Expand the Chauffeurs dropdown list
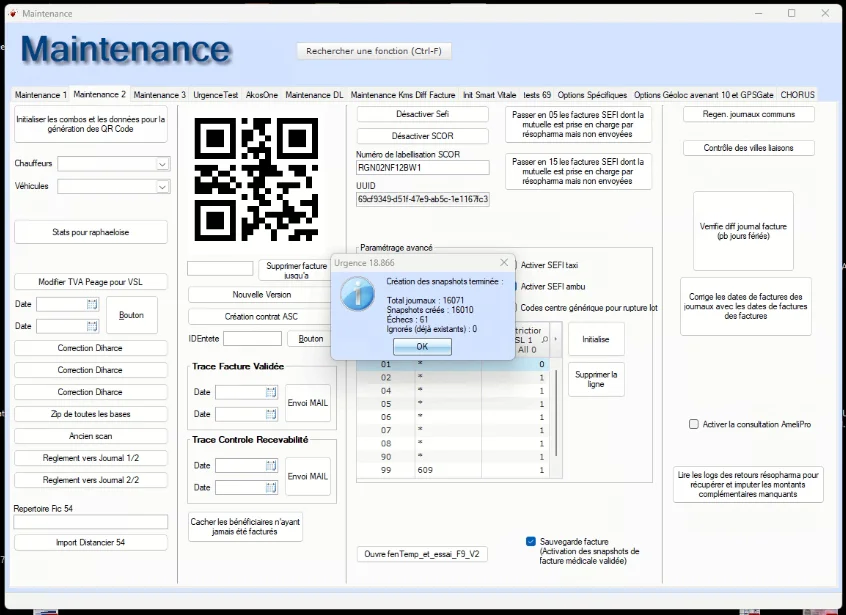Image resolution: width=846 pixels, height=615 pixels. coord(162,164)
